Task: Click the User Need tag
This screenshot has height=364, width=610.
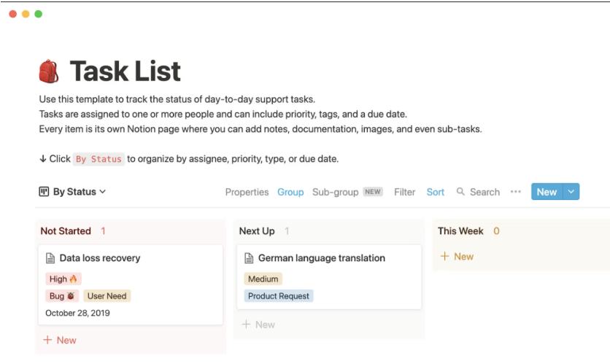Action: (107, 296)
